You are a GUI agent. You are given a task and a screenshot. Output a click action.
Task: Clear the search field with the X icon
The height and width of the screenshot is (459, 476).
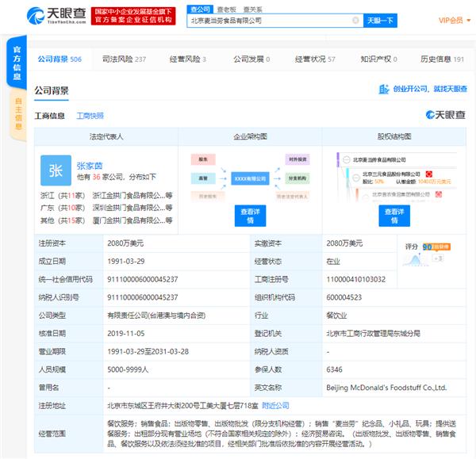pos(355,21)
